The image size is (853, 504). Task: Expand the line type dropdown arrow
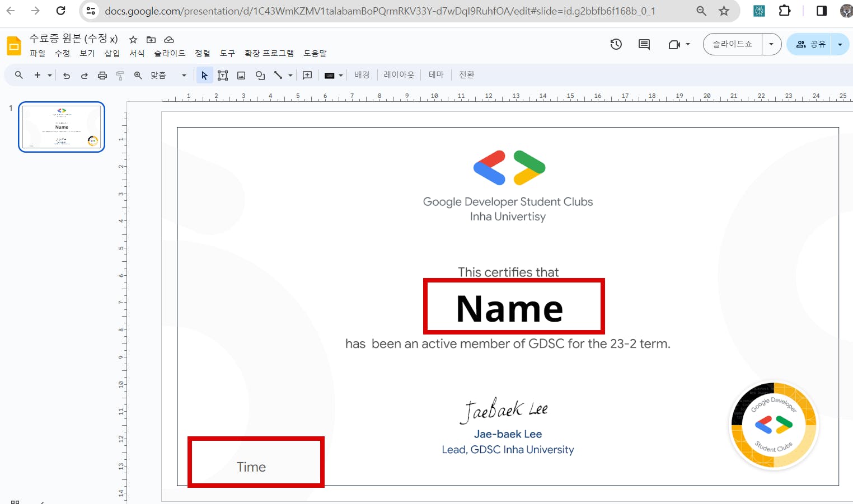click(290, 76)
